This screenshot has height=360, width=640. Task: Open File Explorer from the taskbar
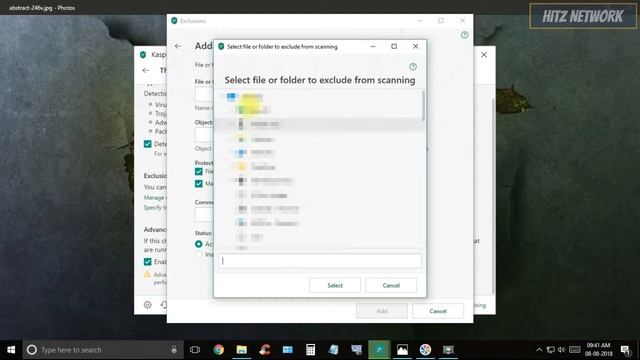[242, 350]
